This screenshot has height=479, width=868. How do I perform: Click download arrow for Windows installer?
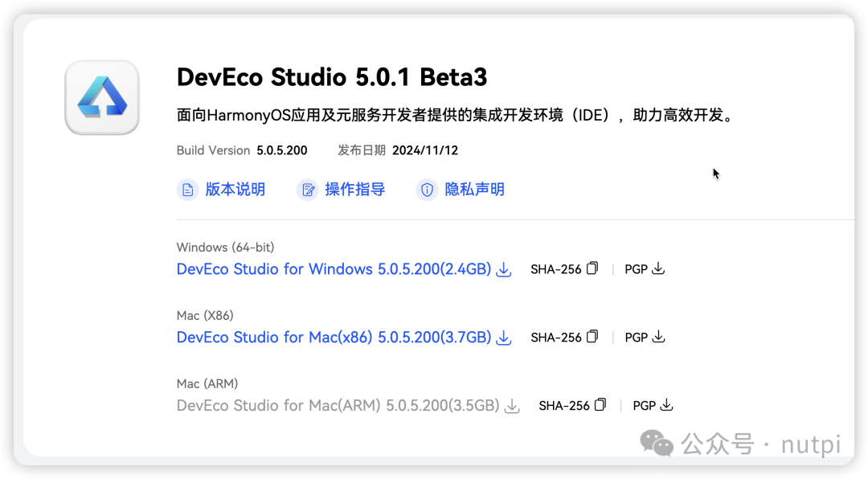[504, 270]
